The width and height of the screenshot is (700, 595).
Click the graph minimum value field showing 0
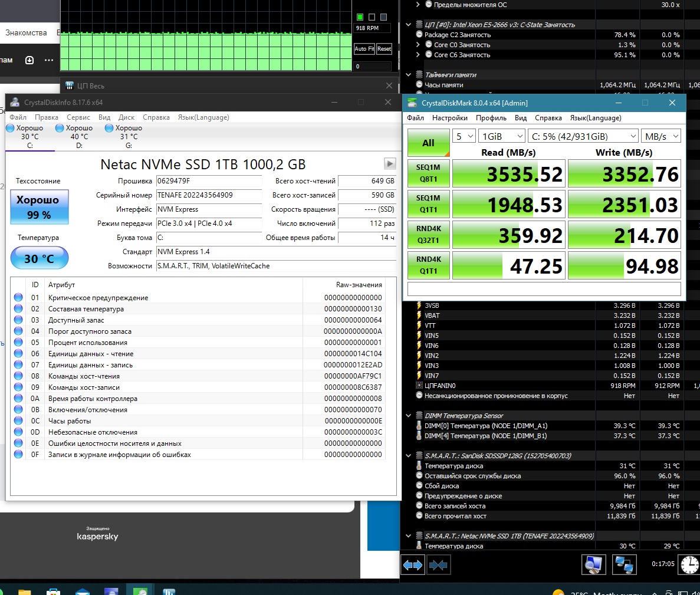372,66
